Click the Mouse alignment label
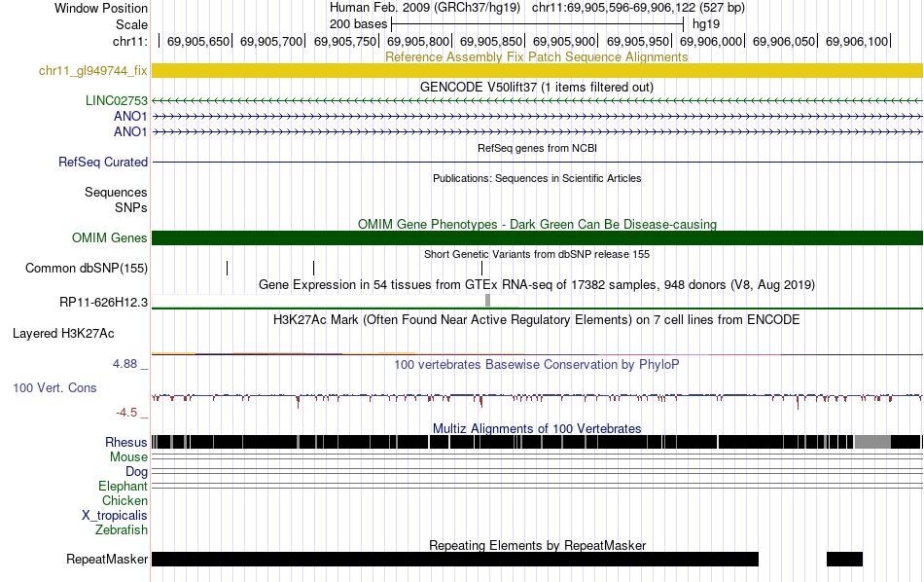This screenshot has width=924, height=582. click(128, 457)
